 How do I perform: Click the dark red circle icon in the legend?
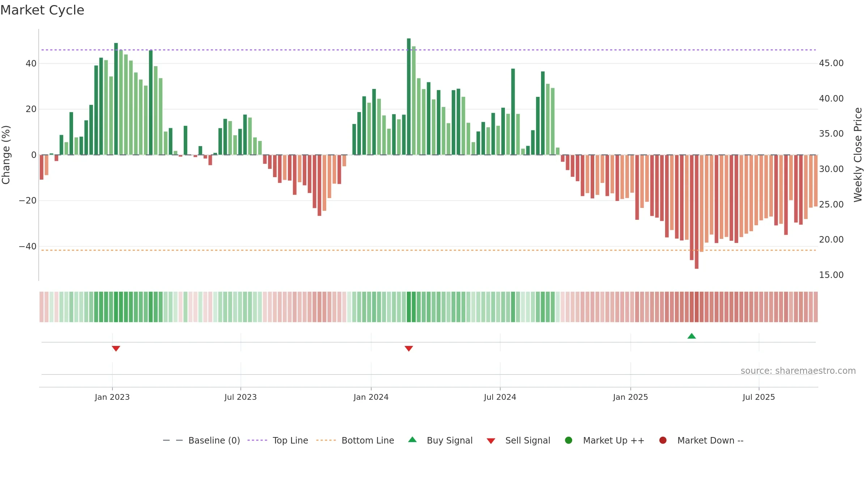pos(663,440)
